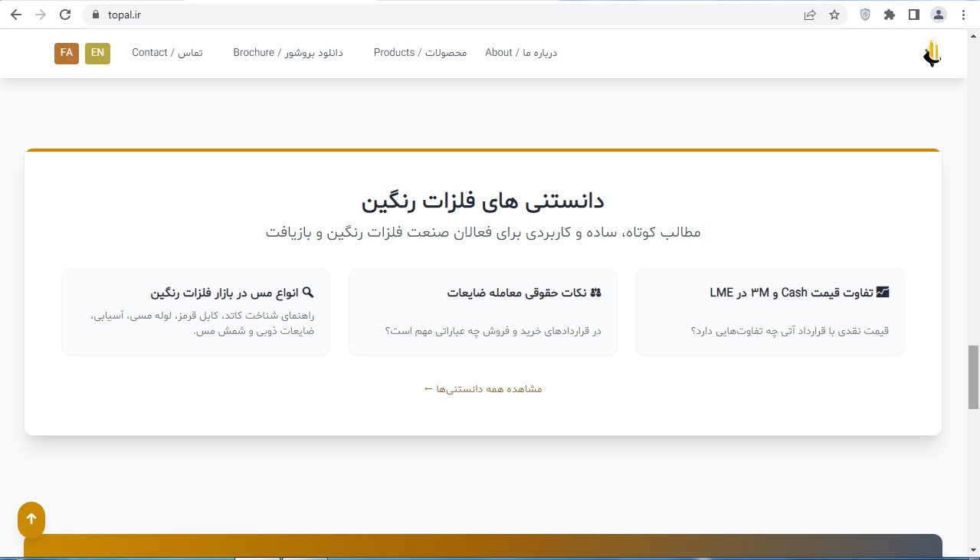This screenshot has height=560, width=980.
Task: Click the Topal logo in the header
Action: [x=931, y=53]
